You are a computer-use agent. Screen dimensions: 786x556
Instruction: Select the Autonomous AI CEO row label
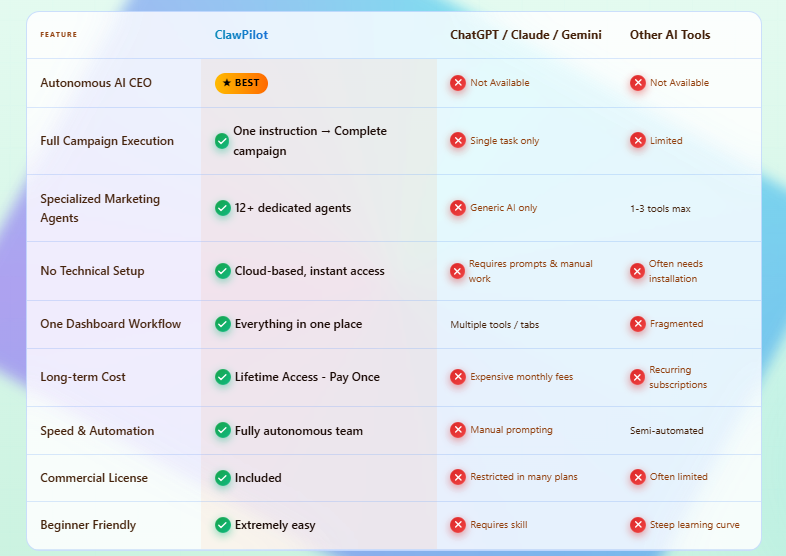96,83
